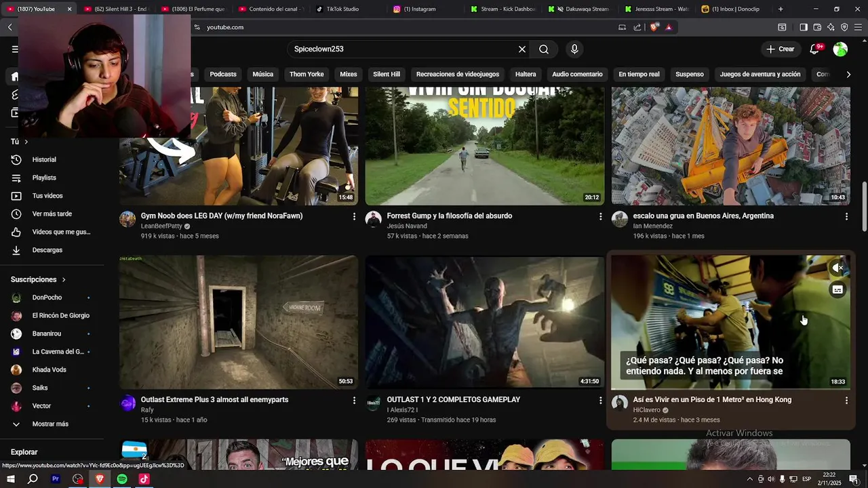Toggle subtitles on Hong Kong preview
Viewport: 868px width, 488px height.
click(x=837, y=289)
